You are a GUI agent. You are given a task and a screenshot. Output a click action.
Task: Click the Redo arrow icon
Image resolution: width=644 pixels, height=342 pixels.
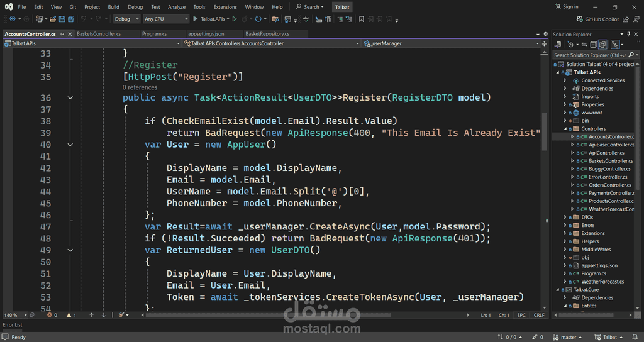tap(98, 19)
